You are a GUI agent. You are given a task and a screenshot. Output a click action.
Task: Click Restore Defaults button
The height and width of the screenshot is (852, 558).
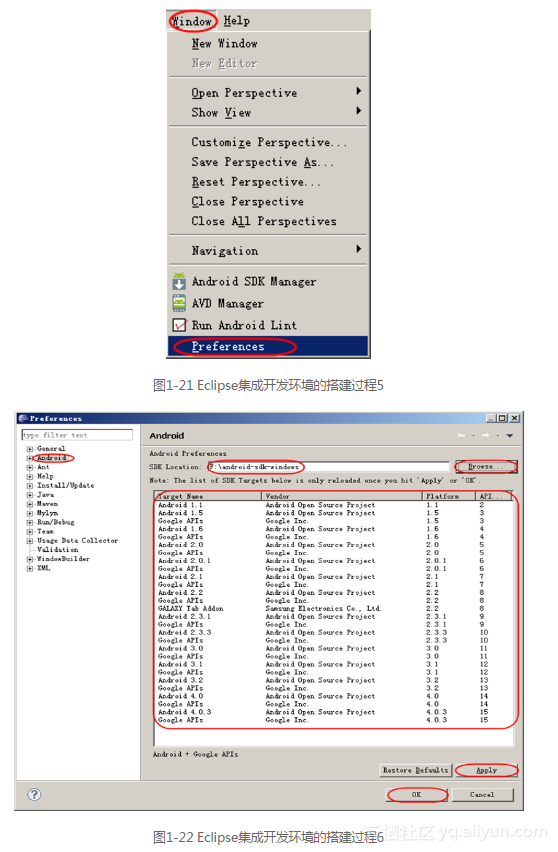pyautogui.click(x=416, y=770)
